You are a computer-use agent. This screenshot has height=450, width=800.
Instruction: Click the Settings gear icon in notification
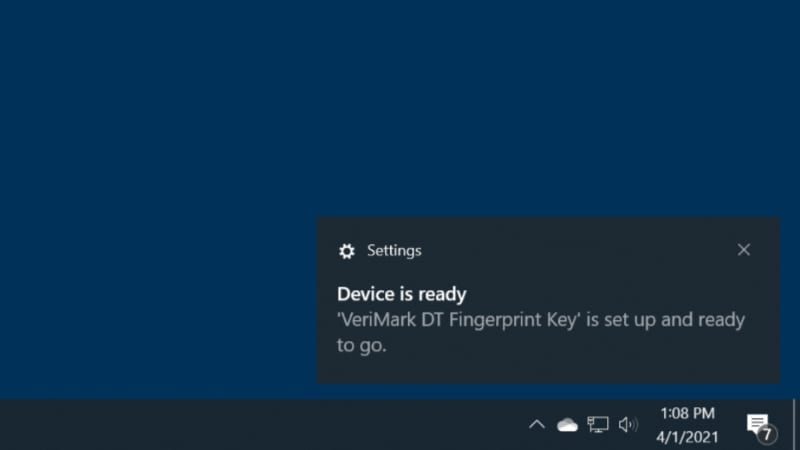tap(347, 251)
